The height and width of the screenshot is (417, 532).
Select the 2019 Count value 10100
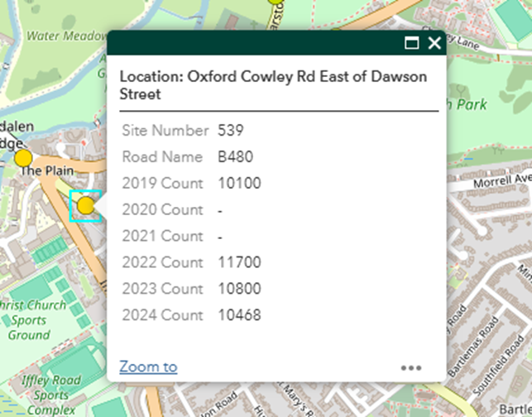pyautogui.click(x=239, y=184)
